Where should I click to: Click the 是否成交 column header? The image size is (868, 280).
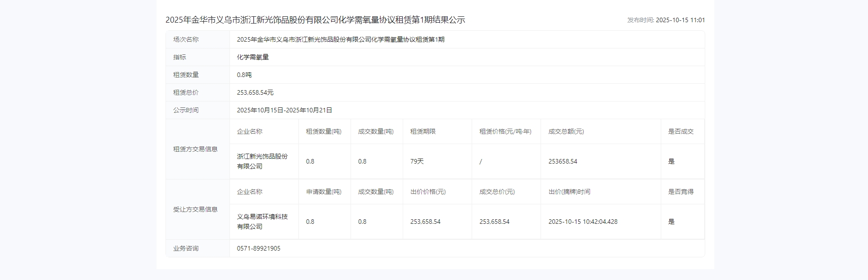pyautogui.click(x=680, y=131)
